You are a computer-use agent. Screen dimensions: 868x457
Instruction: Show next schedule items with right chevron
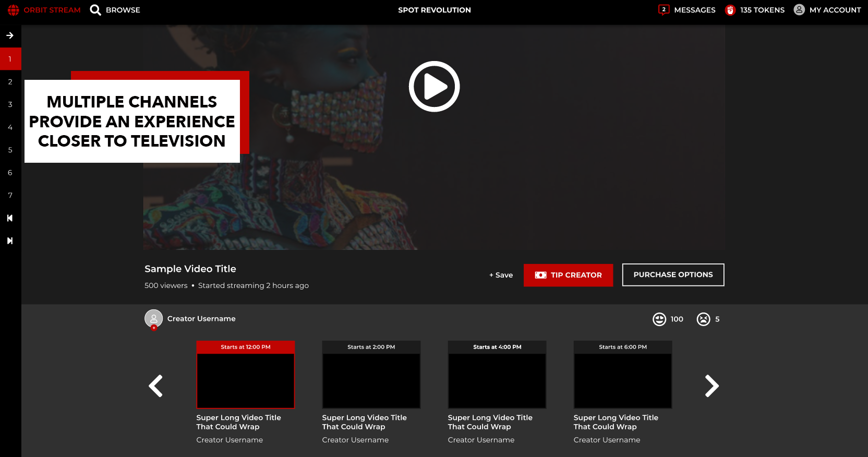[x=712, y=386]
